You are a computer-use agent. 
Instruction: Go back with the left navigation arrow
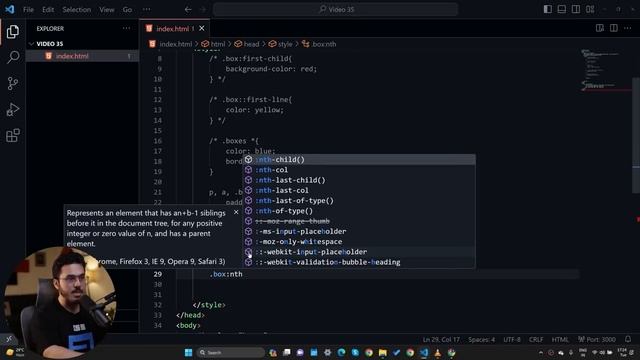coord(188,9)
